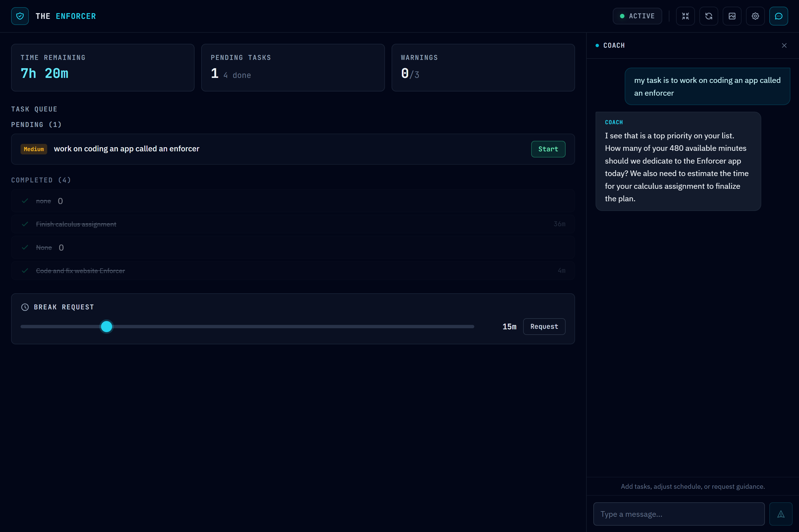Click the minimize/compact view icon
799x532 pixels.
[685, 16]
